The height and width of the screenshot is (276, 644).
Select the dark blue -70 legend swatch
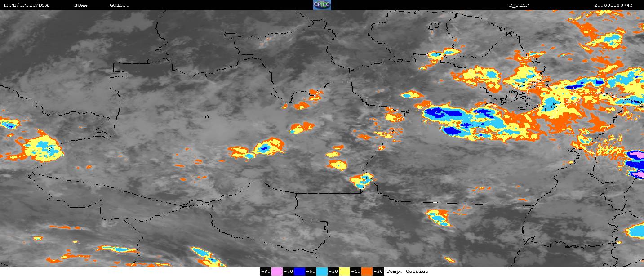[299, 271]
